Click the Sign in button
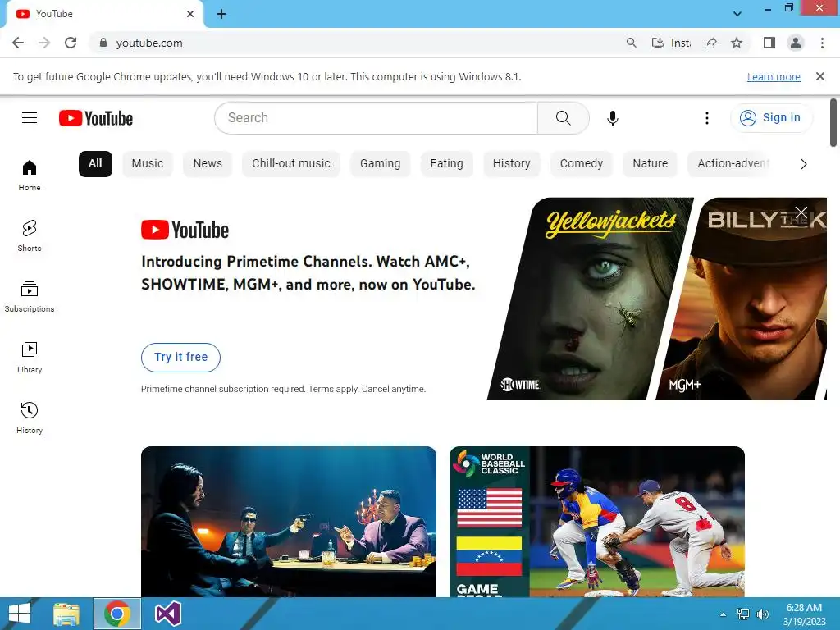 click(771, 118)
